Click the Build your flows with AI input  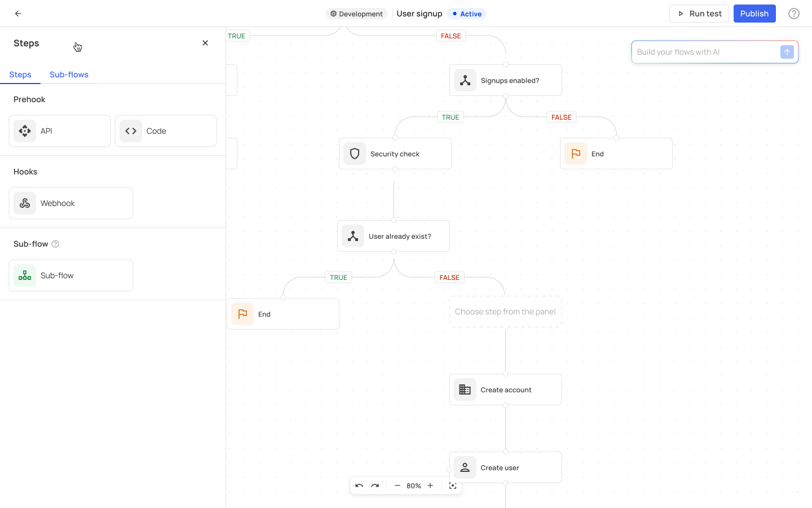pyautogui.click(x=705, y=51)
